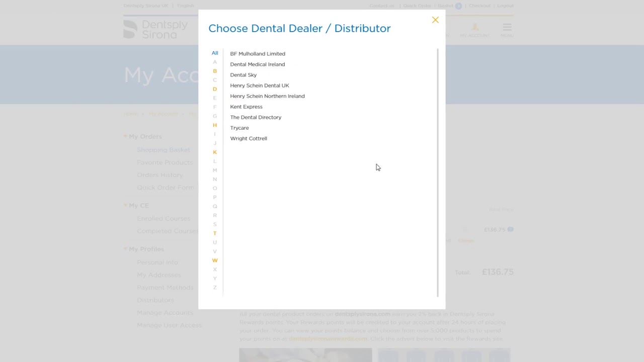Viewport: 644px width, 362px height.
Task: Pick Henry Schein Dental UK
Action: (260, 85)
